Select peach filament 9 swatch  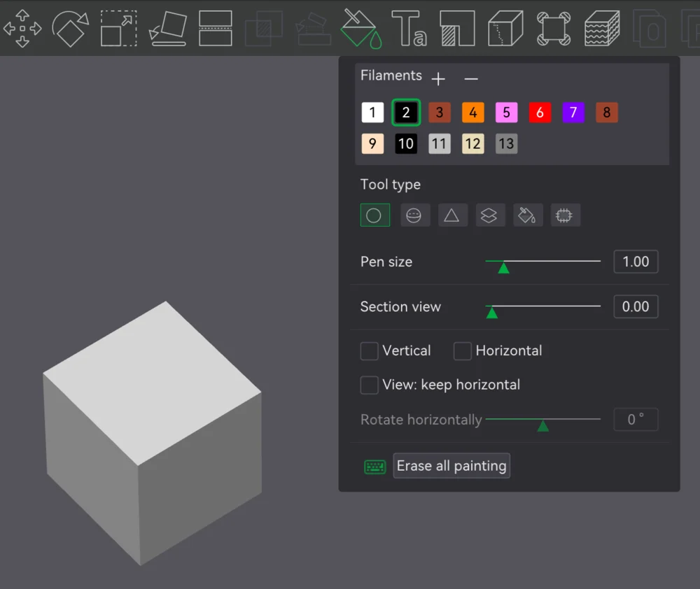click(372, 143)
